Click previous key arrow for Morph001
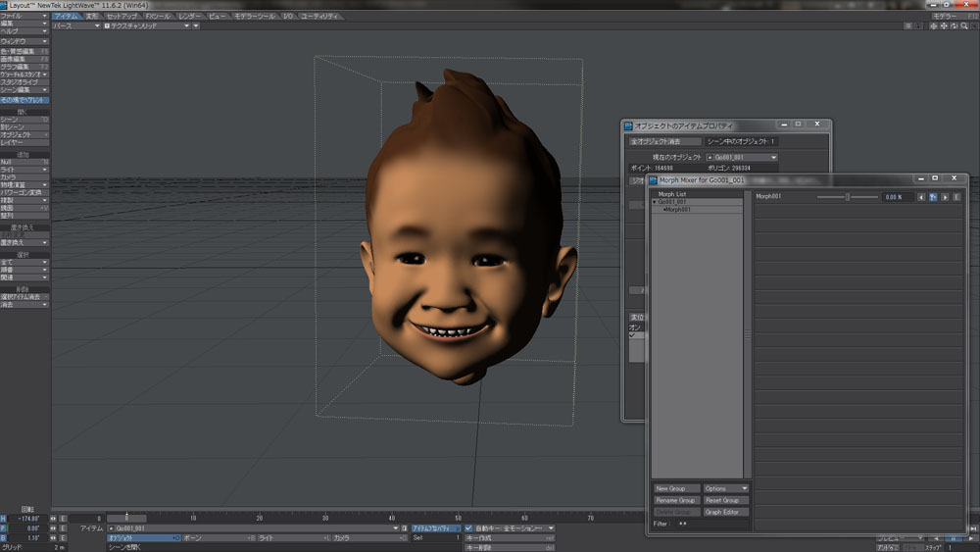The width and height of the screenshot is (980, 552). pyautogui.click(x=921, y=197)
